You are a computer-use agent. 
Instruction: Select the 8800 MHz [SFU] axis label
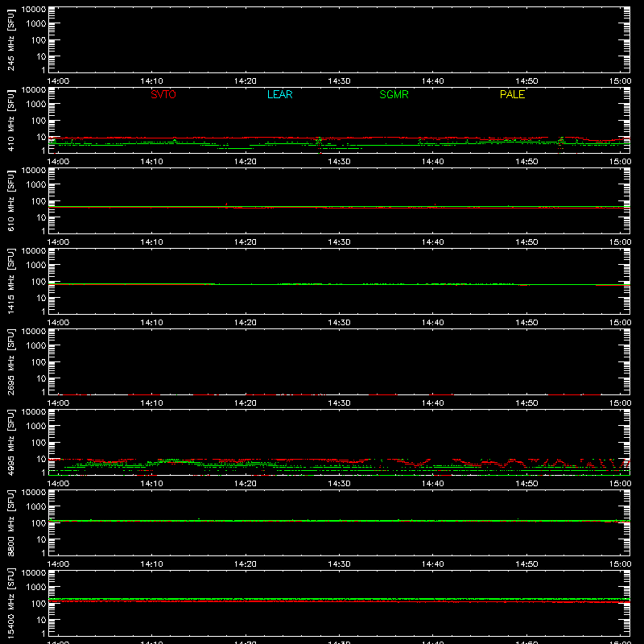[10, 522]
